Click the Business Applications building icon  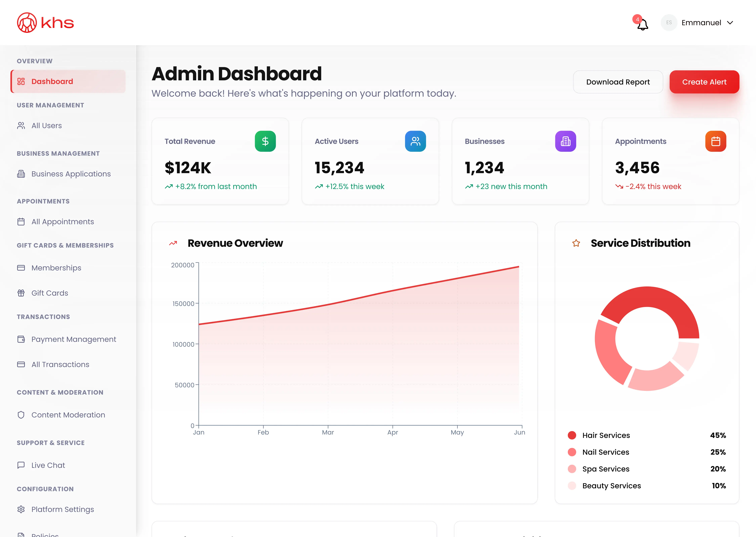(x=21, y=174)
